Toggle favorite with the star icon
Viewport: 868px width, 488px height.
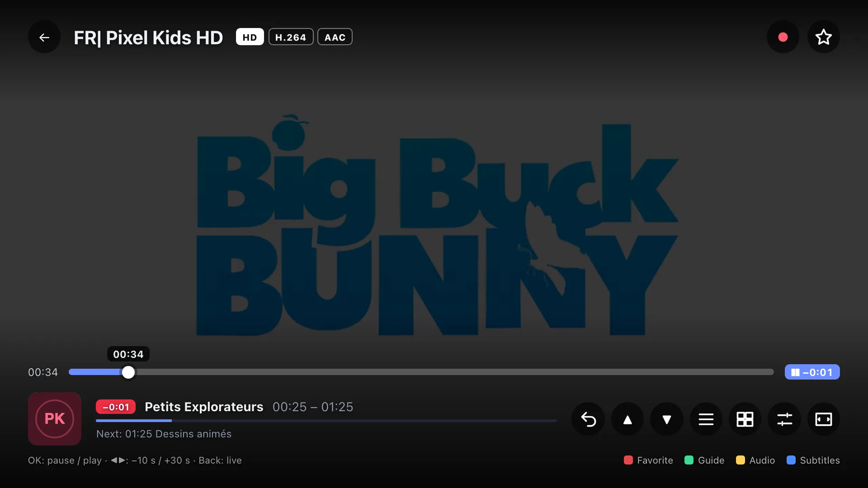pos(824,37)
